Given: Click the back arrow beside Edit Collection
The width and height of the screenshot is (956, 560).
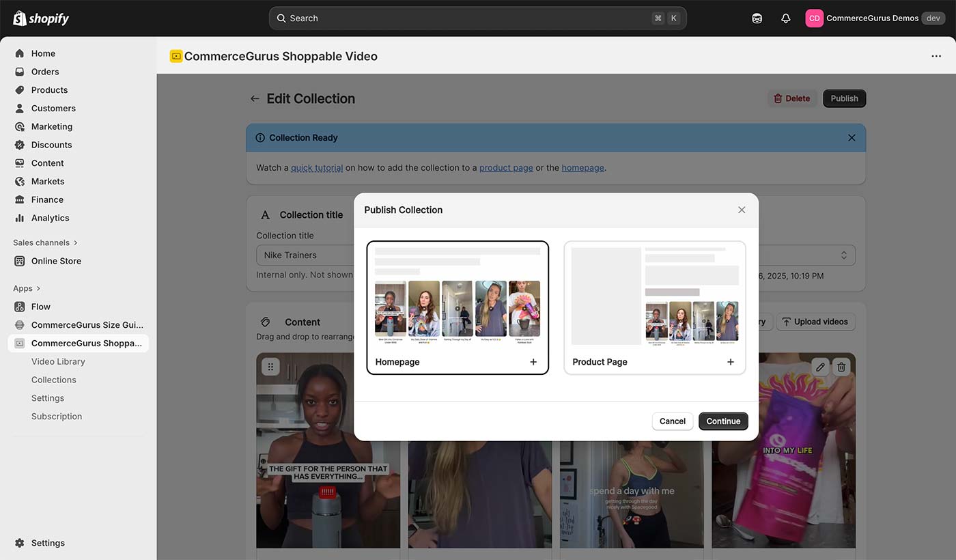Looking at the screenshot, I should (x=255, y=98).
